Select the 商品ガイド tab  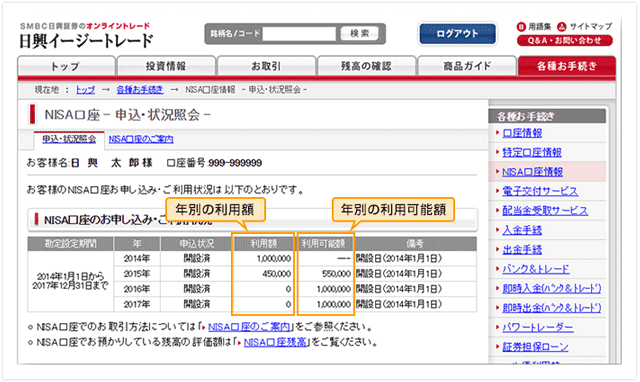467,66
